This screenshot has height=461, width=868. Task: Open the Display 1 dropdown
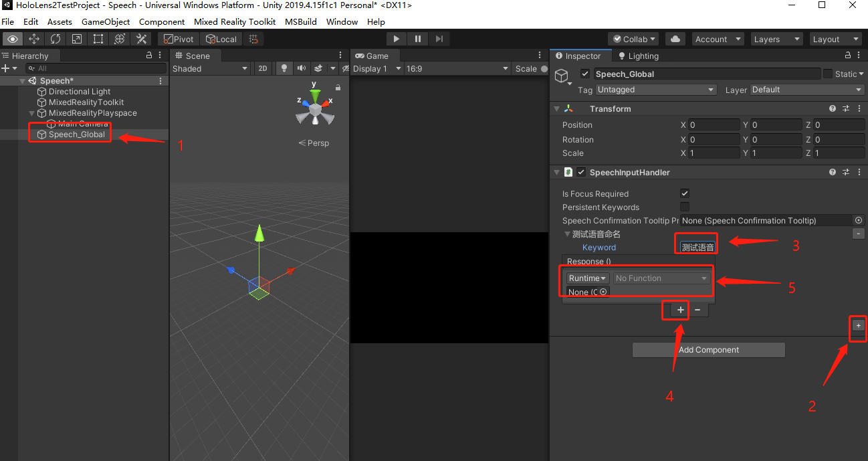point(377,68)
